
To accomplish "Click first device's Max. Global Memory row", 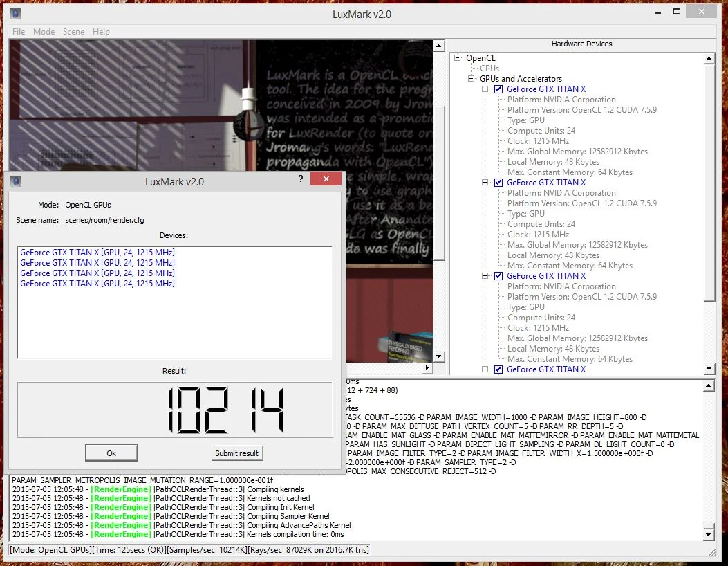I will [x=577, y=152].
